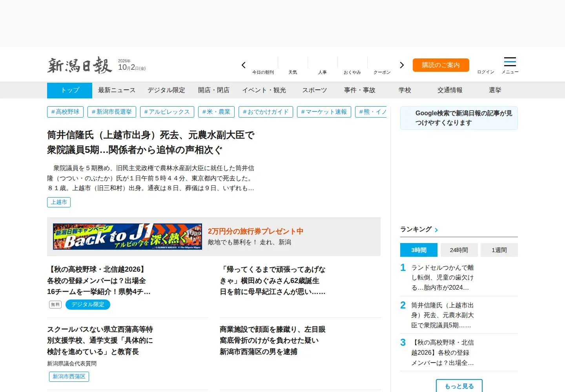Open the デジタル限定 navigation tab
The image size is (565, 392).
click(166, 90)
